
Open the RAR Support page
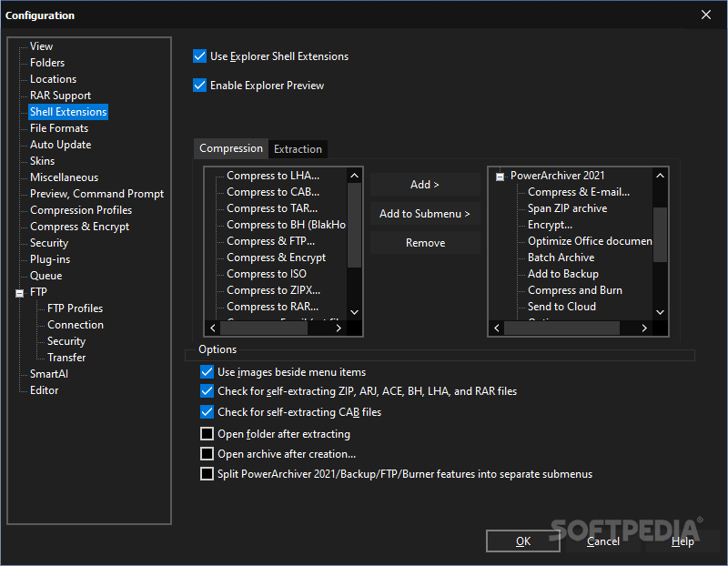click(x=60, y=96)
